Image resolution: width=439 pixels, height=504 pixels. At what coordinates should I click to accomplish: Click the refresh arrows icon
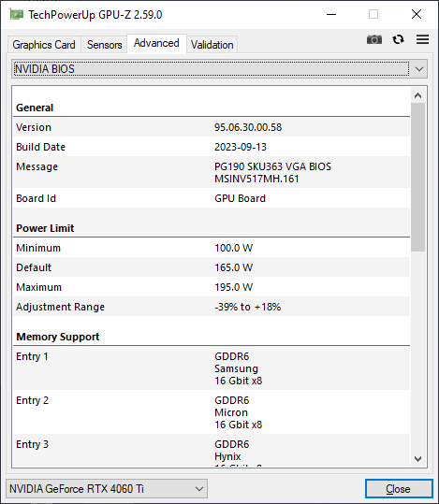(x=399, y=39)
